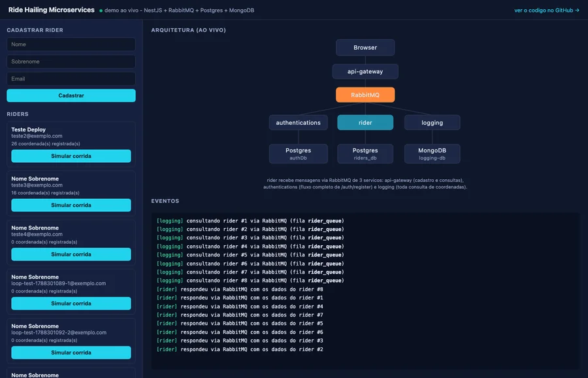Simular corrida for teste2@exemplo.com rider
Image resolution: width=588 pixels, height=378 pixels.
pyautogui.click(x=71, y=156)
